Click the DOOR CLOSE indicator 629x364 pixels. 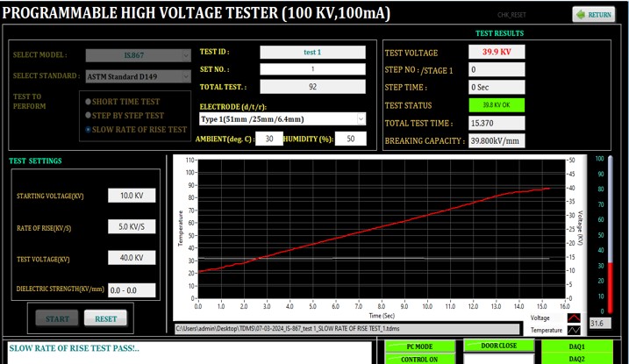coord(498,346)
